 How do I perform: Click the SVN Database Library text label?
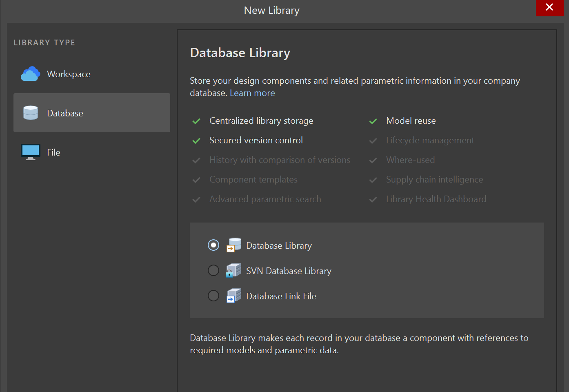[289, 271]
